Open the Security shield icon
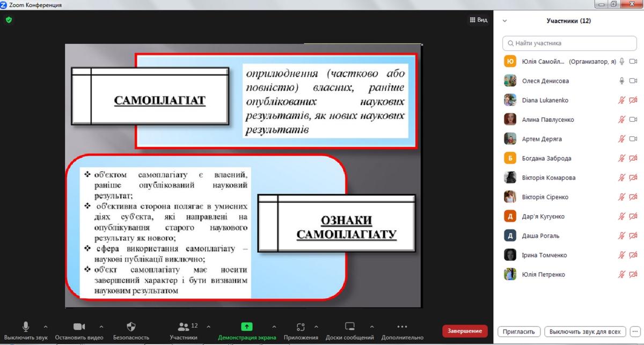 coord(131,326)
